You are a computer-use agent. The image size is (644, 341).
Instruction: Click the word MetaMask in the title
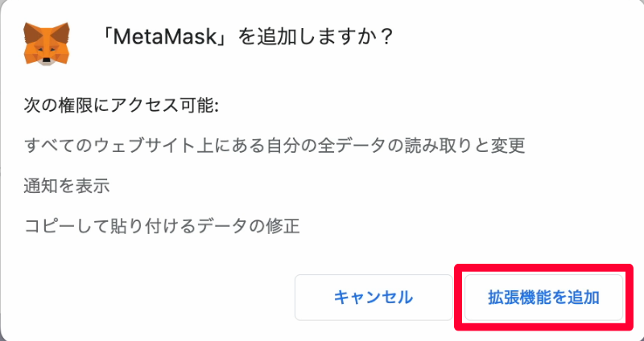coord(164,37)
